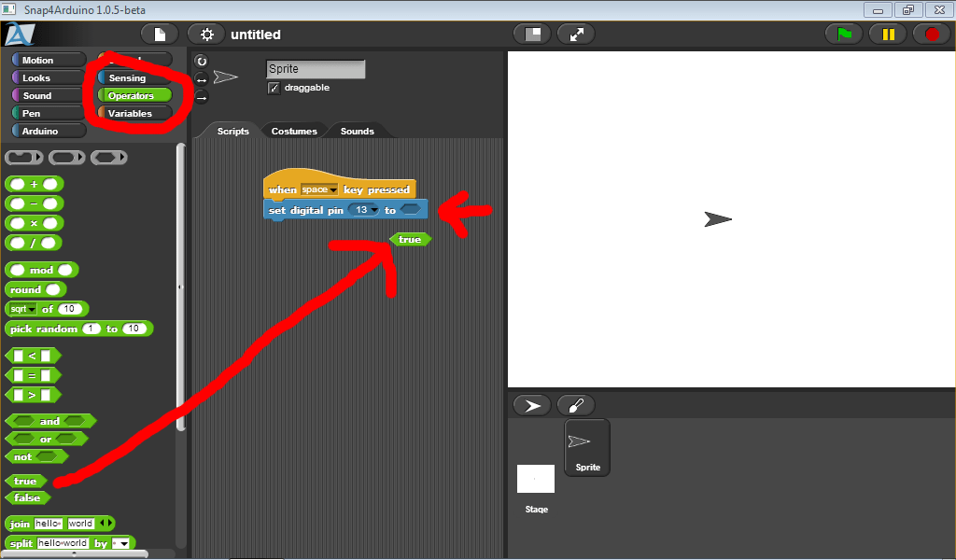Click the multiplication operator block

(35, 223)
